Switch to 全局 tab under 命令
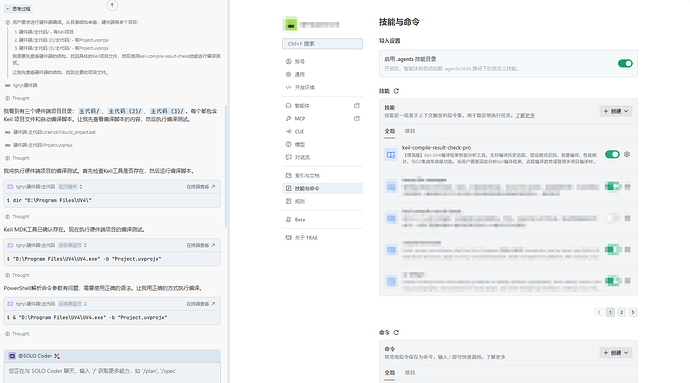Viewport: 690px width, 383px height. [389, 373]
